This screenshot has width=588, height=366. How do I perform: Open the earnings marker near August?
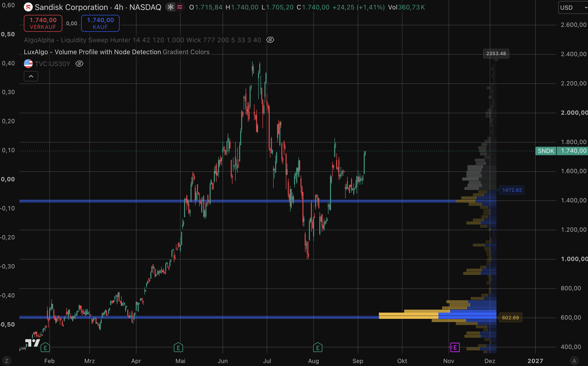pyautogui.click(x=318, y=348)
